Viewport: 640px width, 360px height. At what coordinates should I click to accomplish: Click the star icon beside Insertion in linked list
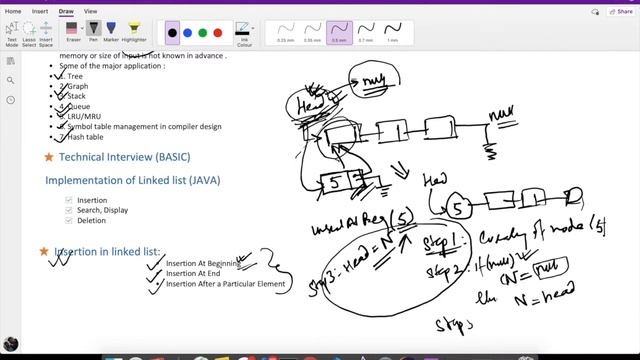pyautogui.click(x=44, y=251)
